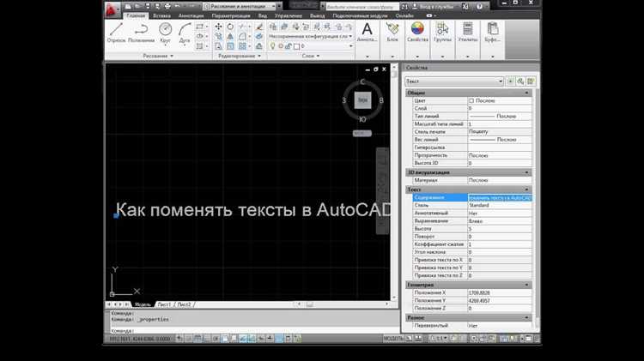
Task: Collapse the Общие properties section
Action: (529, 93)
